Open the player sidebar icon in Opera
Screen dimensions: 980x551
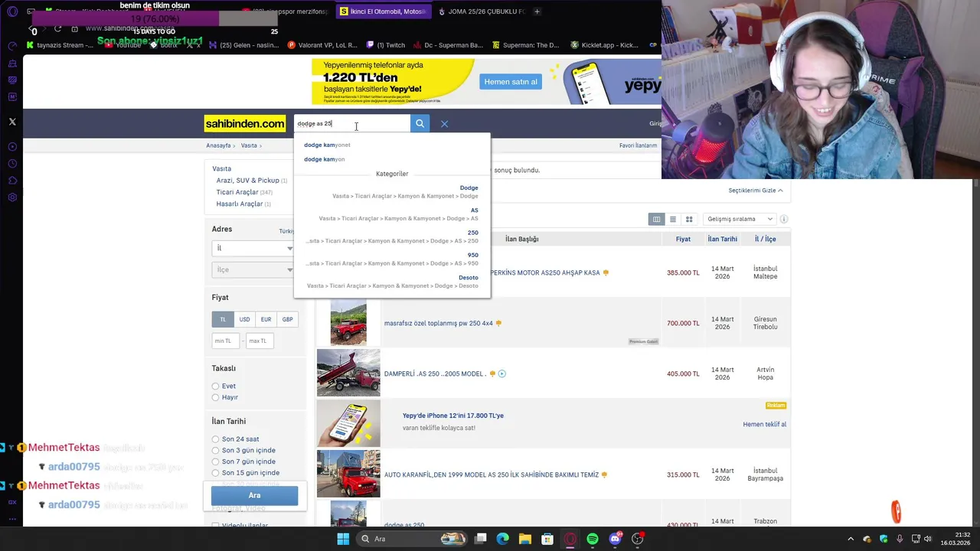click(12, 147)
